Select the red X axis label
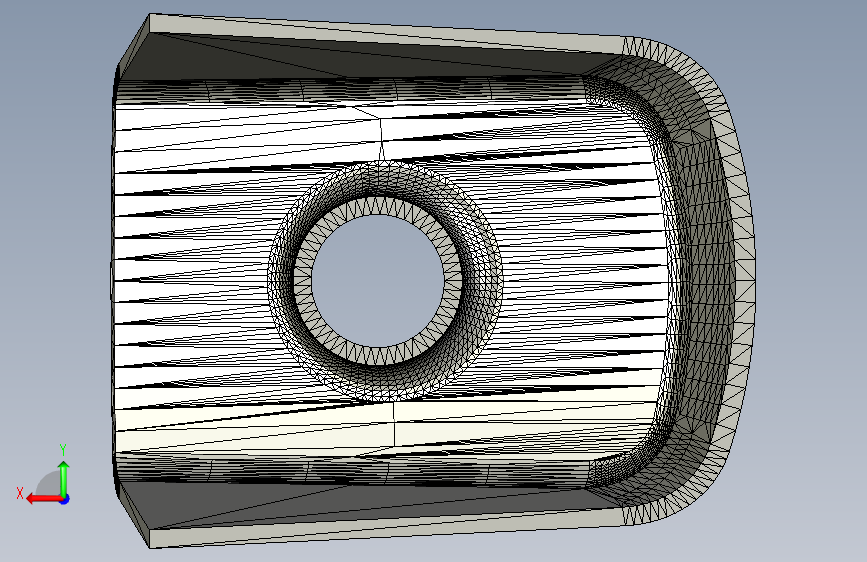 click(20, 493)
